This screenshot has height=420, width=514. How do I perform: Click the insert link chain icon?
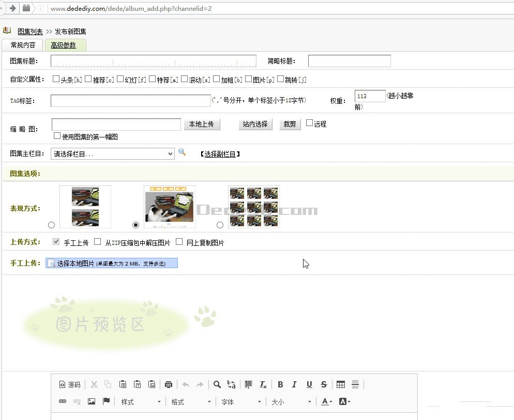coord(63,401)
